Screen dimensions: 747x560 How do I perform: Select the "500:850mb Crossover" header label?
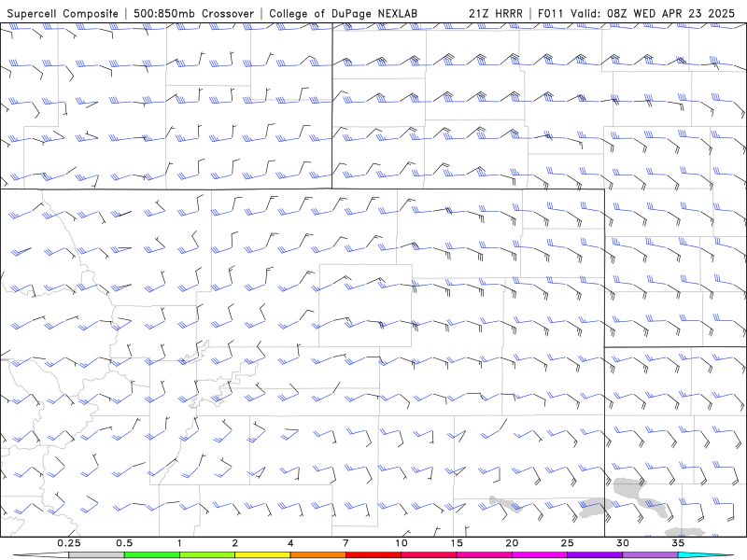pos(193,14)
